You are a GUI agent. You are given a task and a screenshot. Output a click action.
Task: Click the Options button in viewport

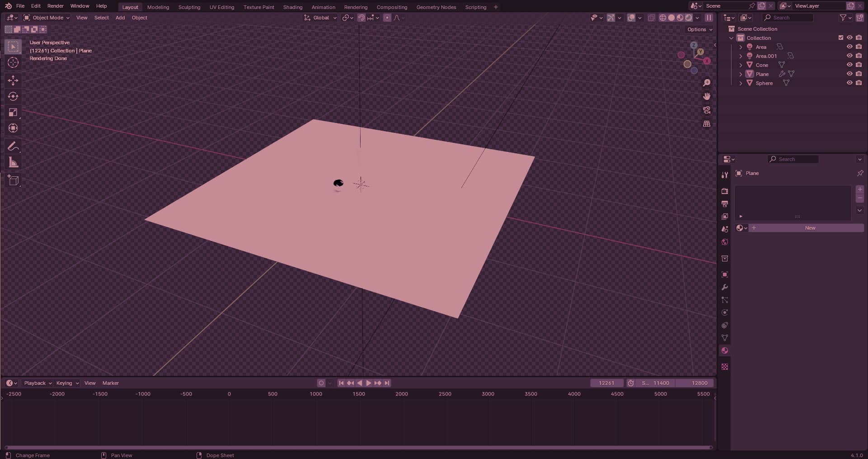[x=699, y=29]
